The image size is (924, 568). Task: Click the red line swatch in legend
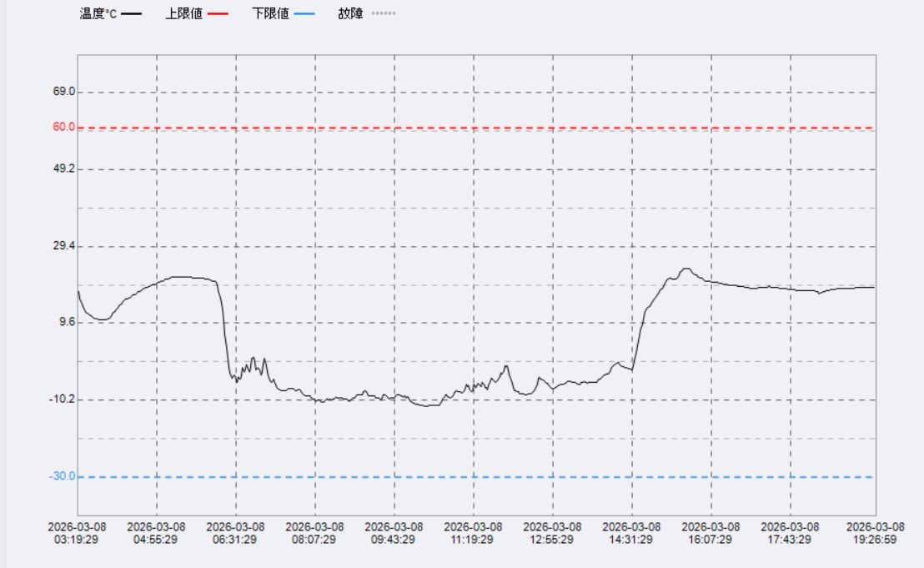218,14
